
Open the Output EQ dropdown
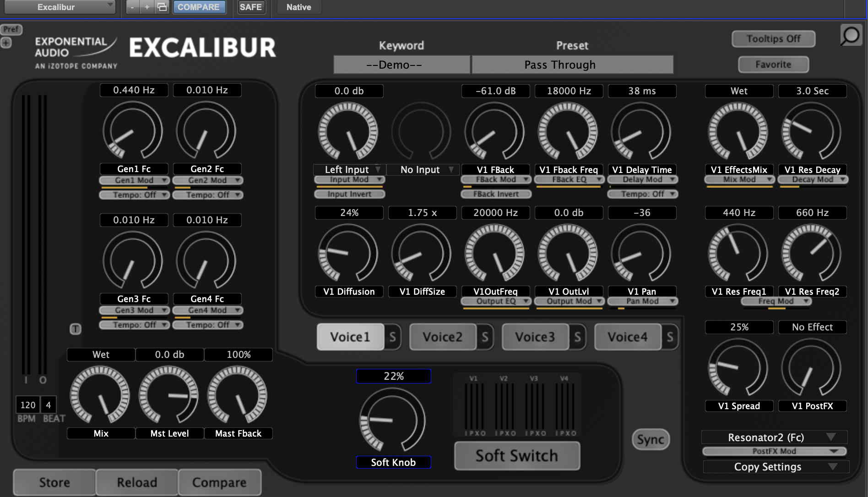(496, 301)
